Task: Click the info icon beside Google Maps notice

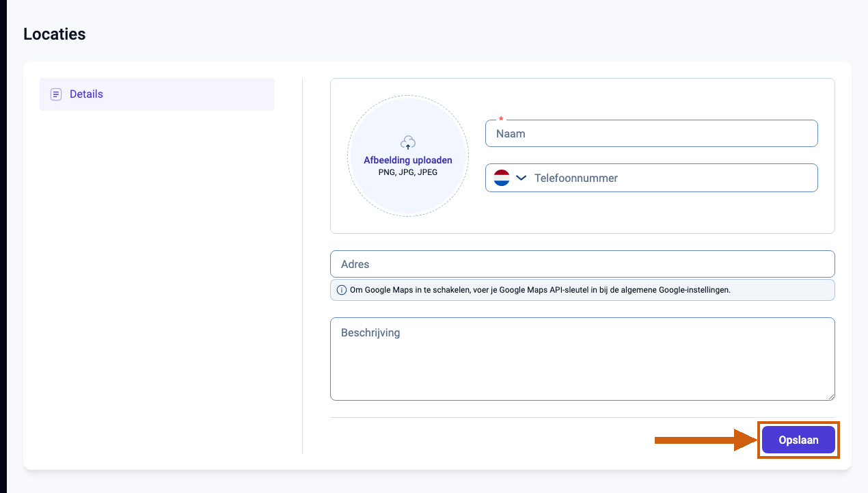Action: tap(342, 290)
